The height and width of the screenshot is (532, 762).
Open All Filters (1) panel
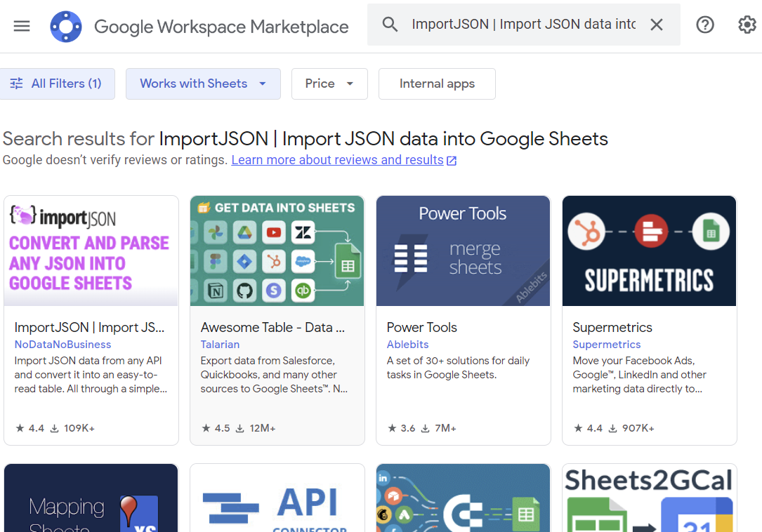click(57, 84)
